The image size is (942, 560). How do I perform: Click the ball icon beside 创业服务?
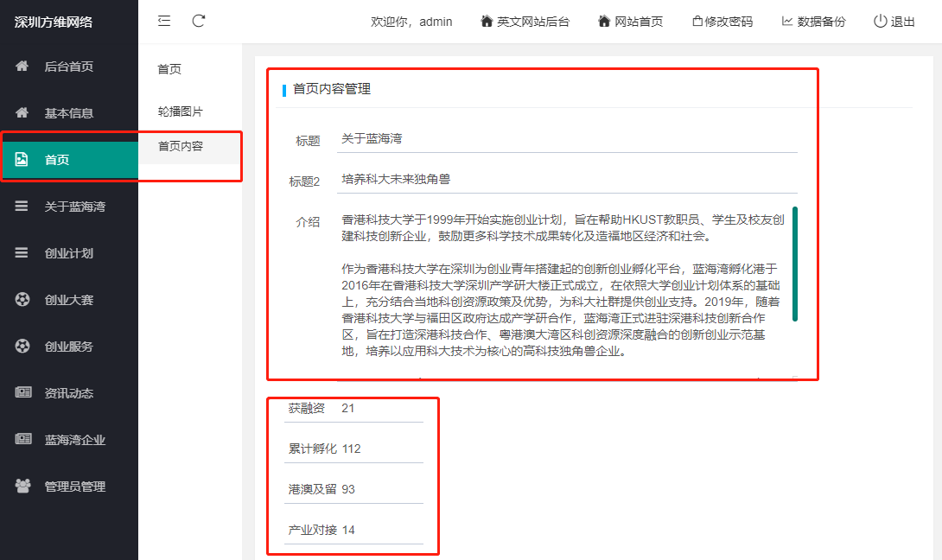click(22, 346)
